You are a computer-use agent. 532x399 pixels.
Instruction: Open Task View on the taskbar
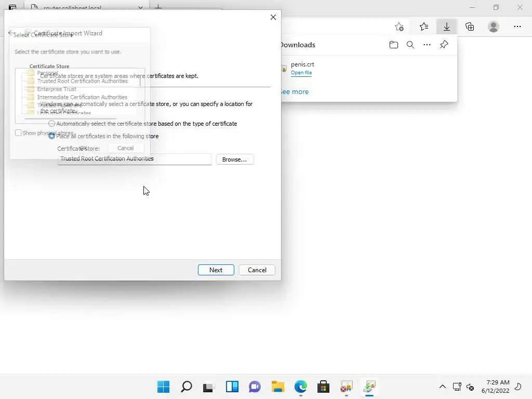click(x=209, y=387)
